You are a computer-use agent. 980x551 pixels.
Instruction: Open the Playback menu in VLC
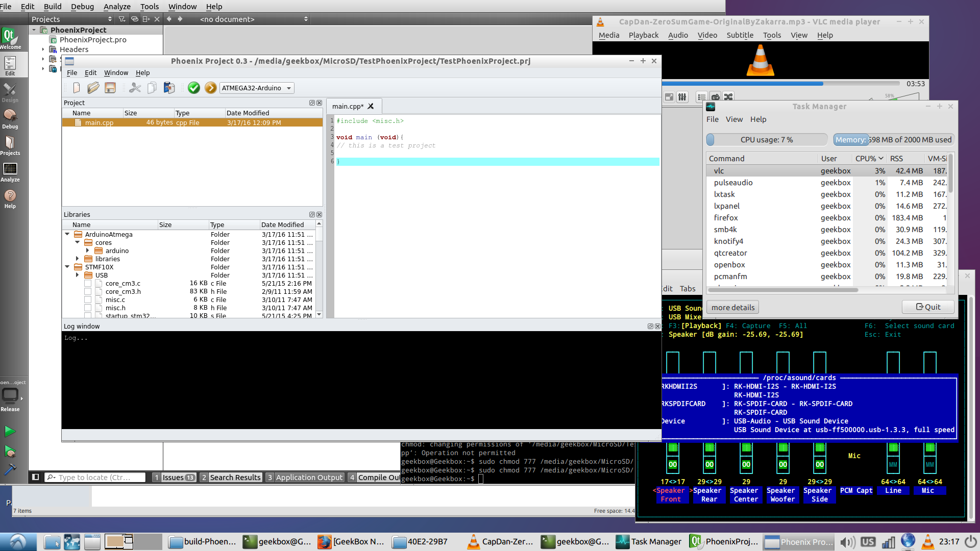[x=643, y=35]
